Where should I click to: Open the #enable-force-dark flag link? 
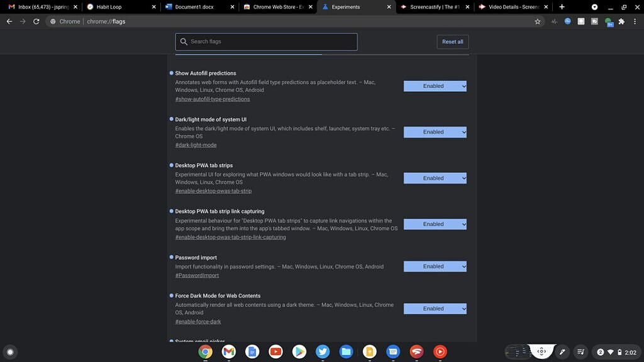[197, 321]
